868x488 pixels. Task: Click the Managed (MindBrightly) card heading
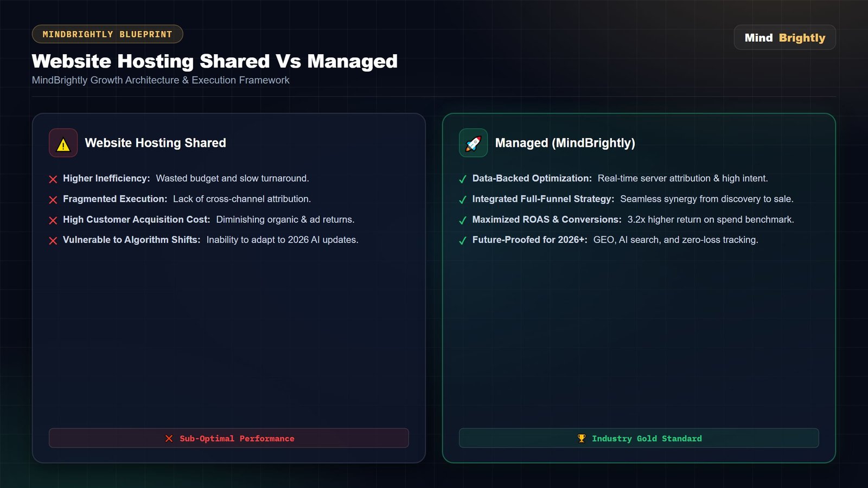coord(565,143)
